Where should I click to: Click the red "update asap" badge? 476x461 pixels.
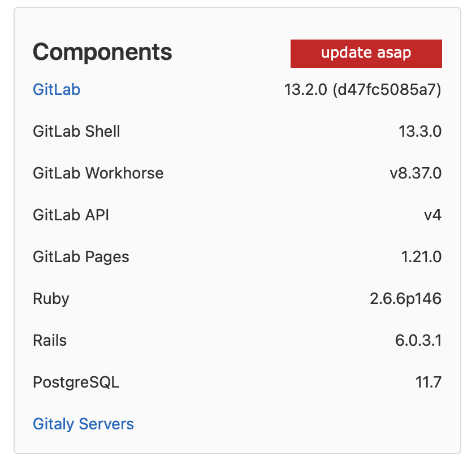(366, 53)
